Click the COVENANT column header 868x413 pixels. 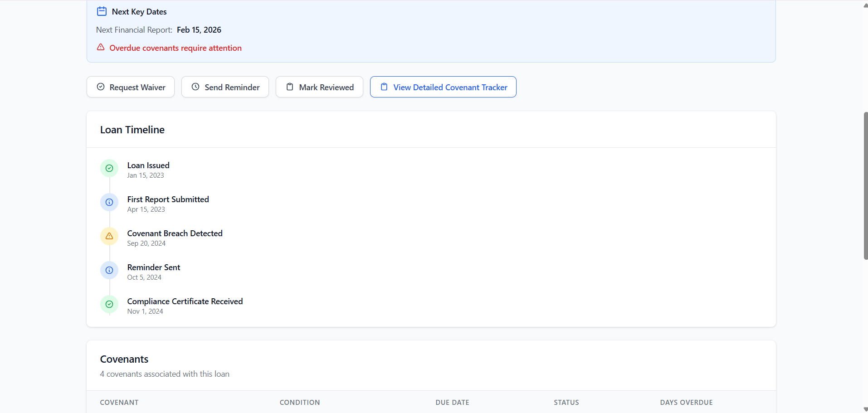click(x=119, y=403)
